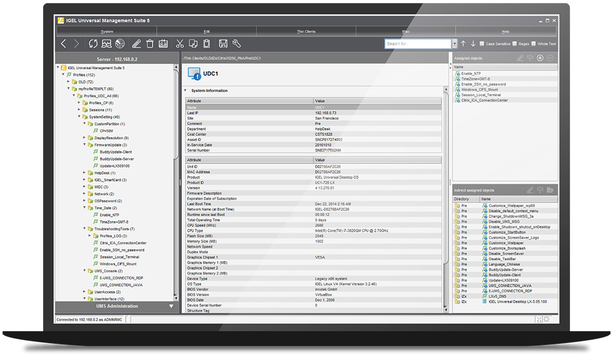Click the Save floppy disk icon
The width and height of the screenshot is (613, 364).
coord(223,44)
